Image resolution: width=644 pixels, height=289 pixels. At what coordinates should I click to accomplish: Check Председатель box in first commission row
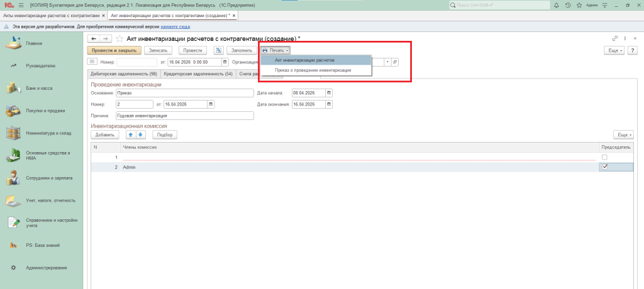[x=604, y=157]
